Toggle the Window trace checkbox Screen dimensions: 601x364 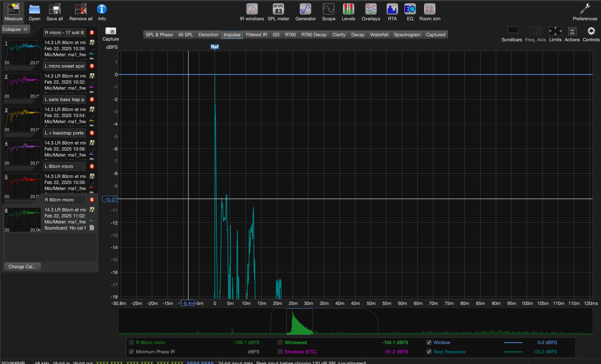pyautogui.click(x=429, y=342)
